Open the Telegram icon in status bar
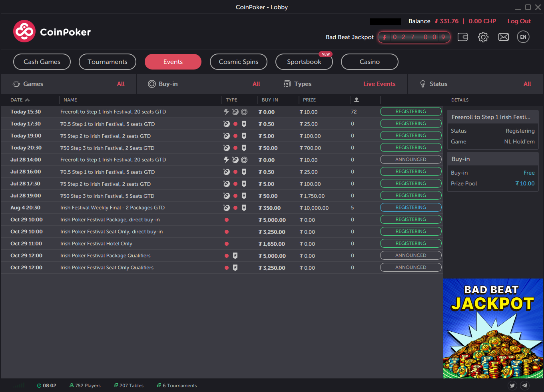 (x=525, y=385)
